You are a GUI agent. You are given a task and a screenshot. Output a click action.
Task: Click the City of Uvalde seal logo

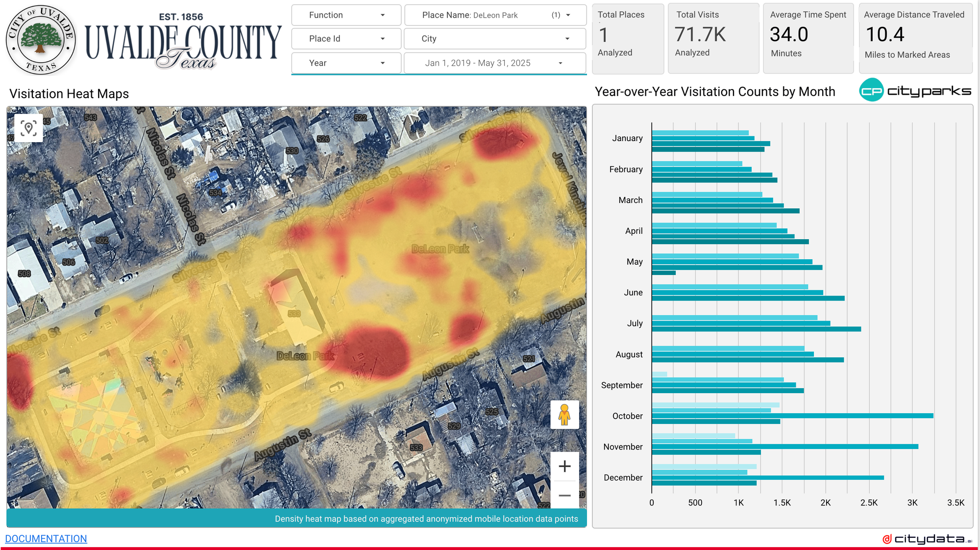point(41,40)
